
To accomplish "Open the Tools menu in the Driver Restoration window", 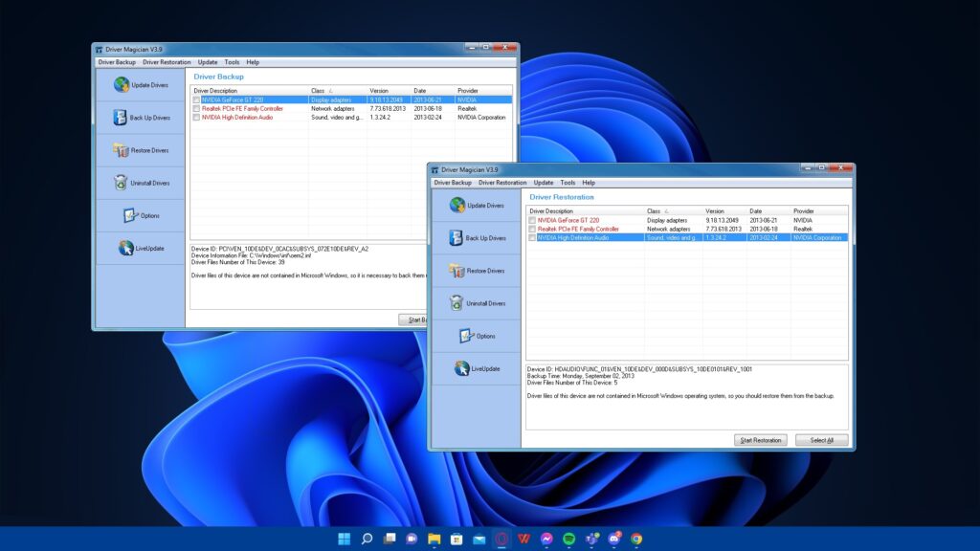I will pos(568,183).
